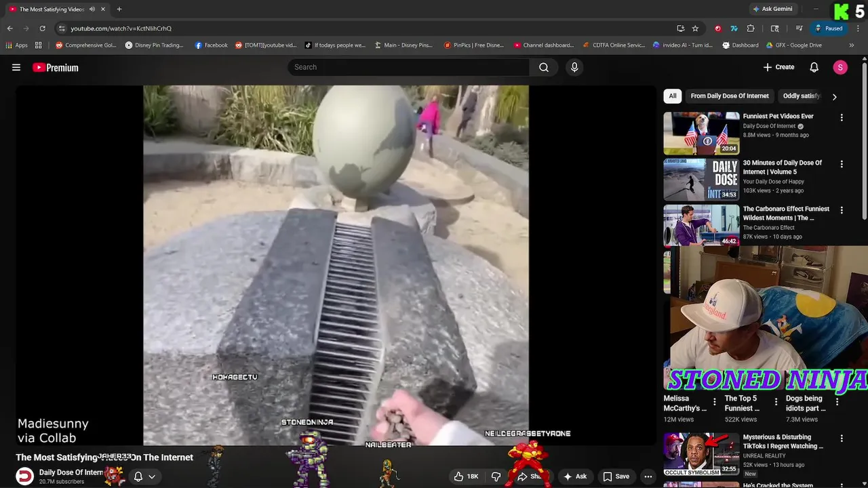Screen dimensions: 868x488
Task: Mute the tab via speaker icon
Action: [x=92, y=9]
